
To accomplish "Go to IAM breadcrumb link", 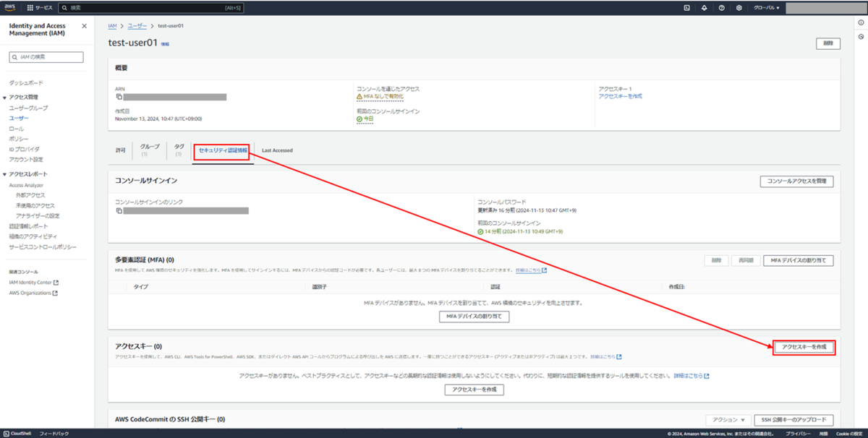I will click(112, 25).
